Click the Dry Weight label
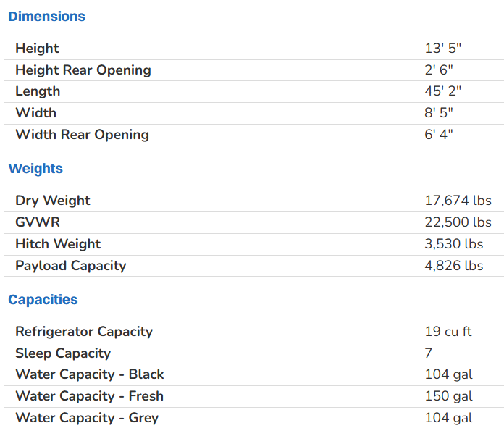The height and width of the screenshot is (436, 504). (53, 200)
